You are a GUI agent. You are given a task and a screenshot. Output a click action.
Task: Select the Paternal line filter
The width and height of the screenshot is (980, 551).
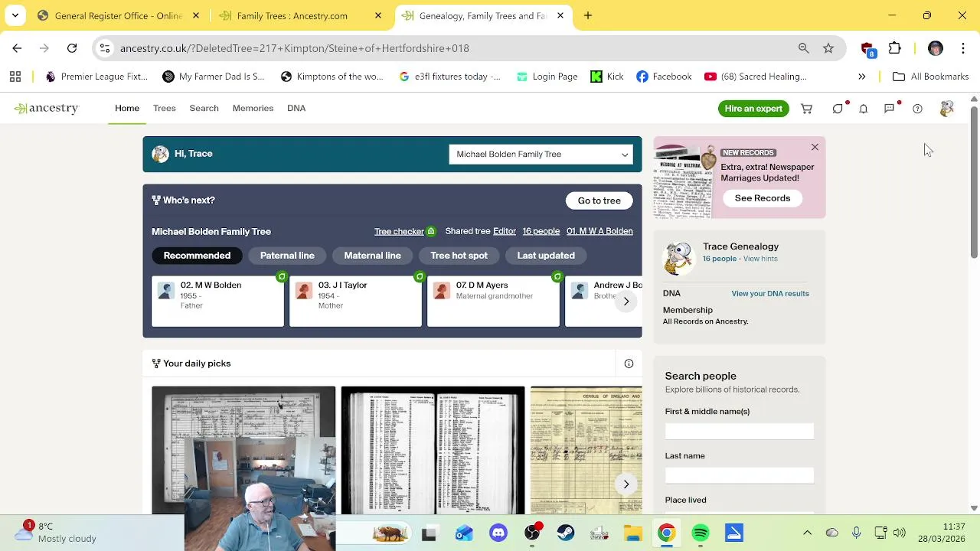[287, 256]
